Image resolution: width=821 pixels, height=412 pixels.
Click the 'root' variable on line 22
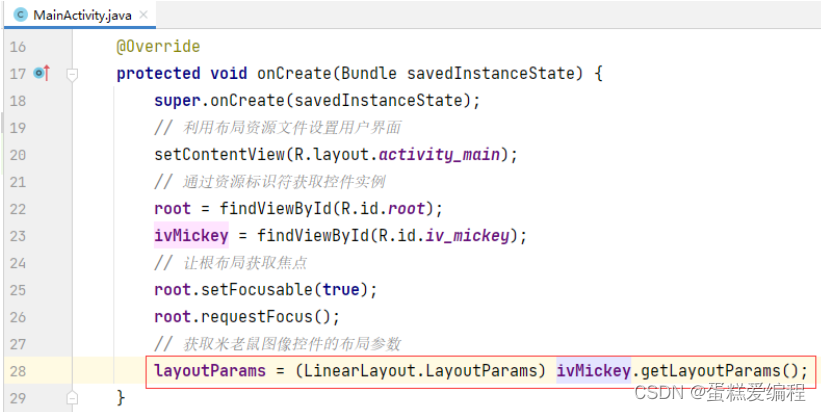[x=172, y=209]
